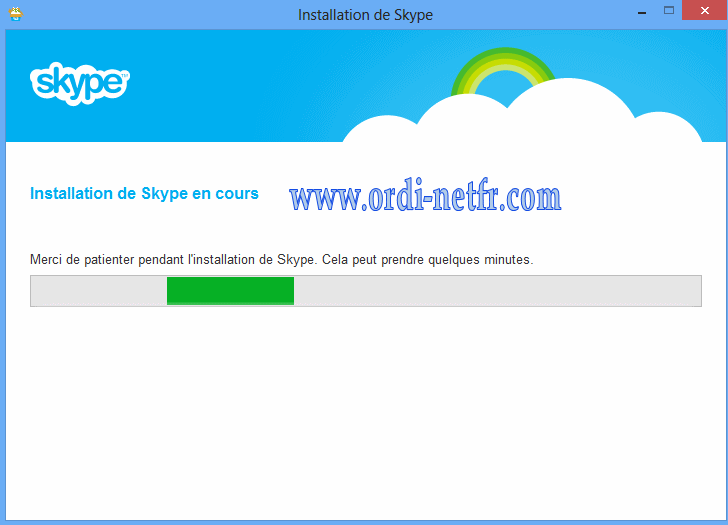Maximize the Installation de Skype window
Viewport: 728px width, 525px height.
point(669,10)
